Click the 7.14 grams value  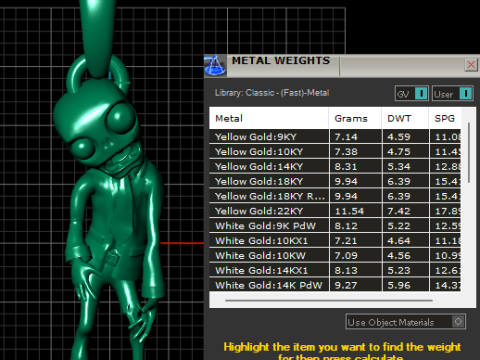click(x=346, y=137)
